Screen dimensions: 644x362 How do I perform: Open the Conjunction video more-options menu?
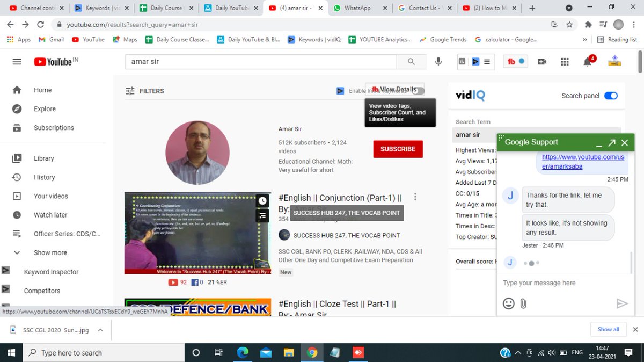point(415,197)
